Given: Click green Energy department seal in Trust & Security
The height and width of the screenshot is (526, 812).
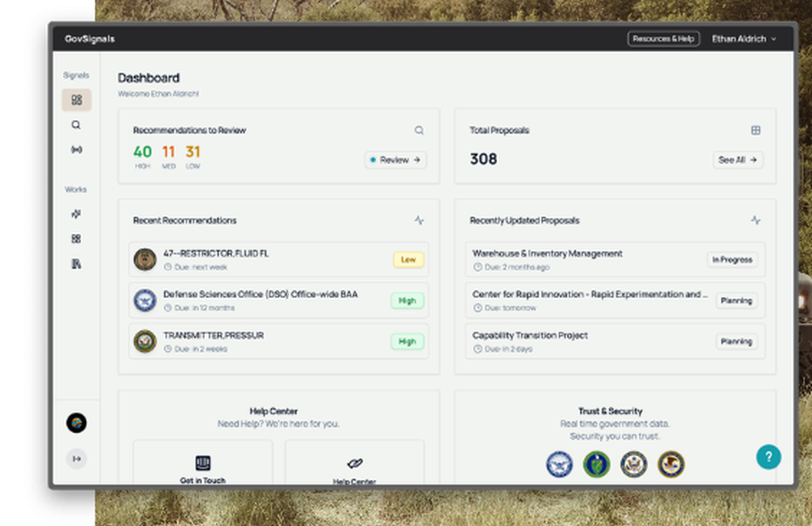Looking at the screenshot, I should (x=597, y=464).
